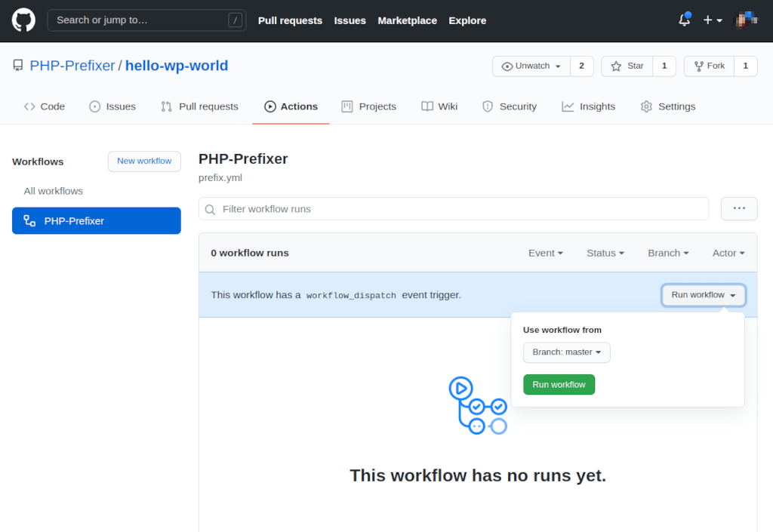The width and height of the screenshot is (773, 532).
Task: Click the eye icon on Unwatch
Action: coord(507,66)
